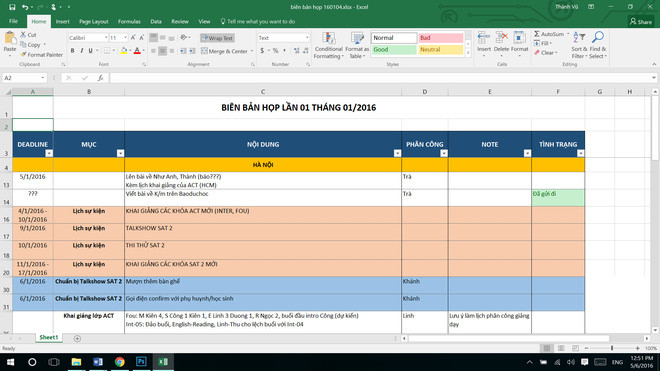The image size is (660, 371).
Task: Add a new sheet with plus button
Action: pos(77,338)
